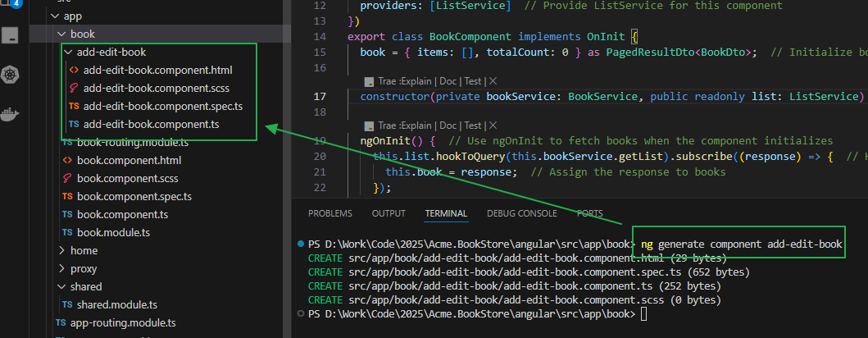Click the terminal prompt cursor
868x338 pixels.
click(x=643, y=315)
